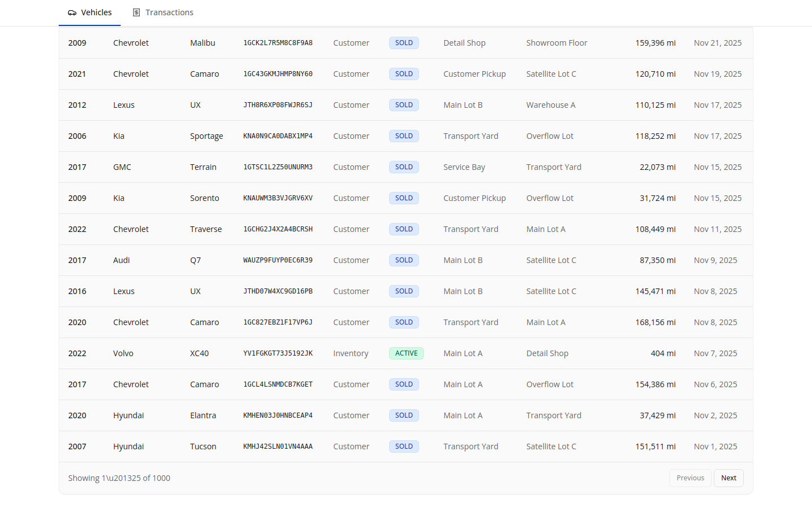
Task: Click the Showing 1–25 of 1000 text
Action: click(x=119, y=478)
